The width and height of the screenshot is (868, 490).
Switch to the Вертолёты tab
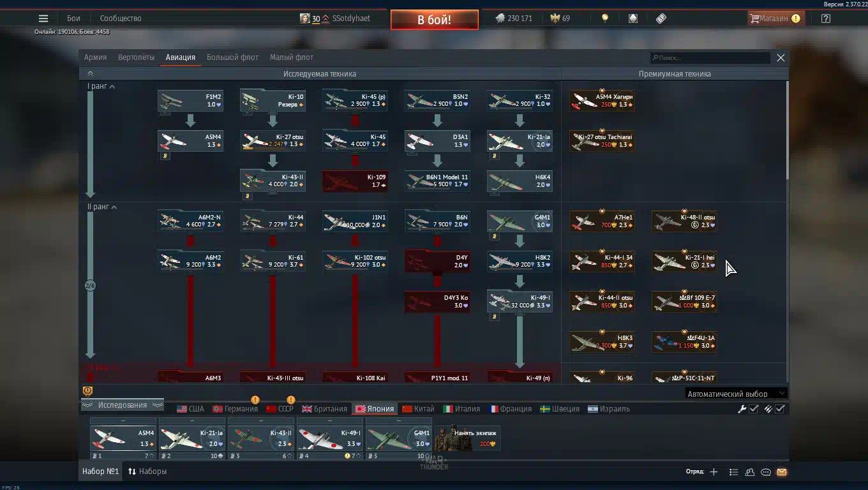coord(136,57)
